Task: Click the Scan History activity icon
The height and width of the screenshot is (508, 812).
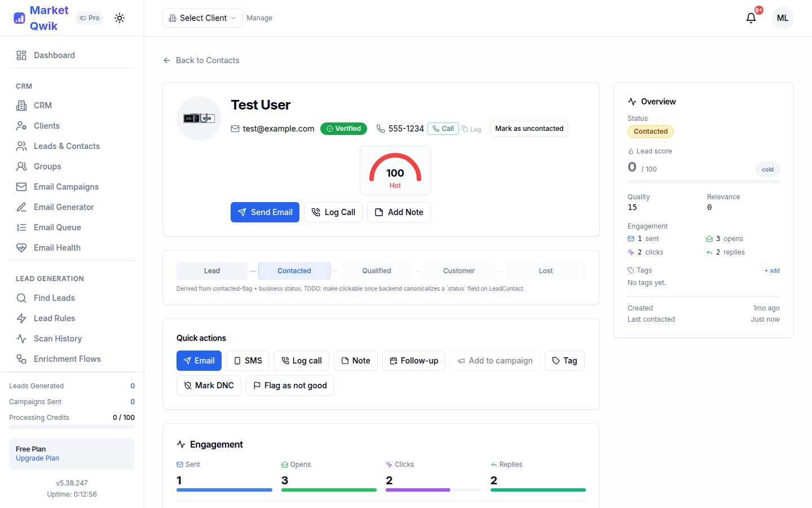Action: click(x=21, y=339)
